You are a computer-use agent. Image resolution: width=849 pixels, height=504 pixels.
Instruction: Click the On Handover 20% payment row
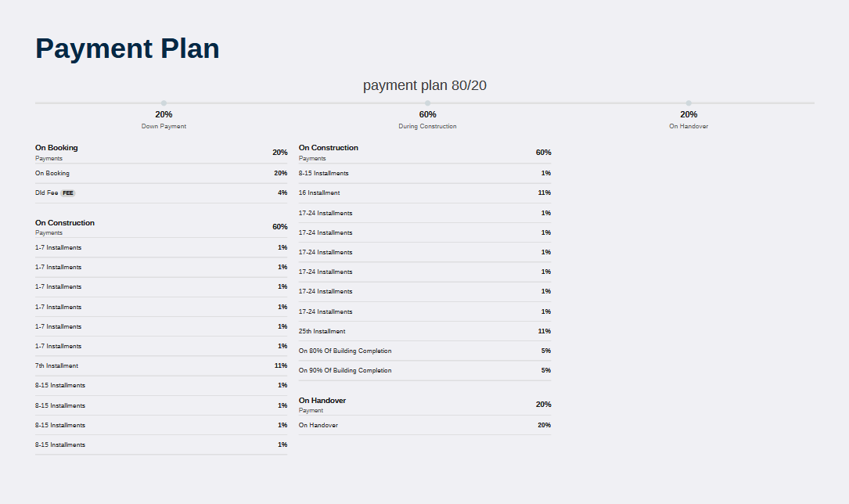coord(424,426)
